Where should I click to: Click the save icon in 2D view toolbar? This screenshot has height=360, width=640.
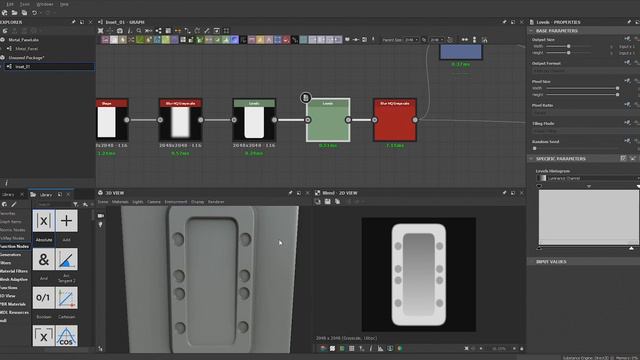click(327, 202)
